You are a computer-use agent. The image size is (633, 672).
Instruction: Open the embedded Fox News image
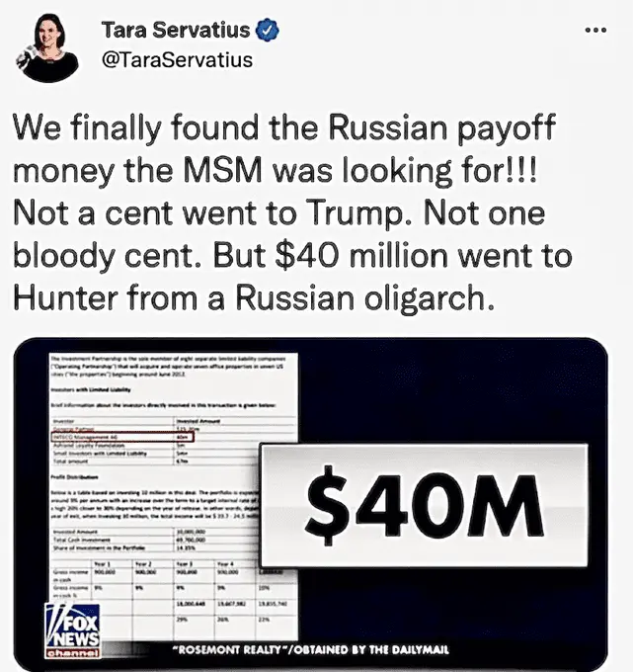point(310,504)
